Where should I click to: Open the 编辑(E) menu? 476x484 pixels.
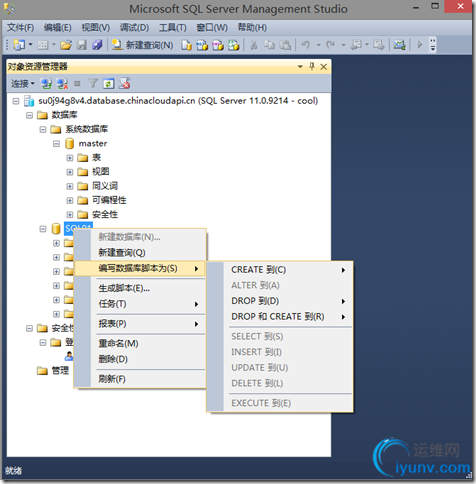pyautogui.click(x=58, y=28)
